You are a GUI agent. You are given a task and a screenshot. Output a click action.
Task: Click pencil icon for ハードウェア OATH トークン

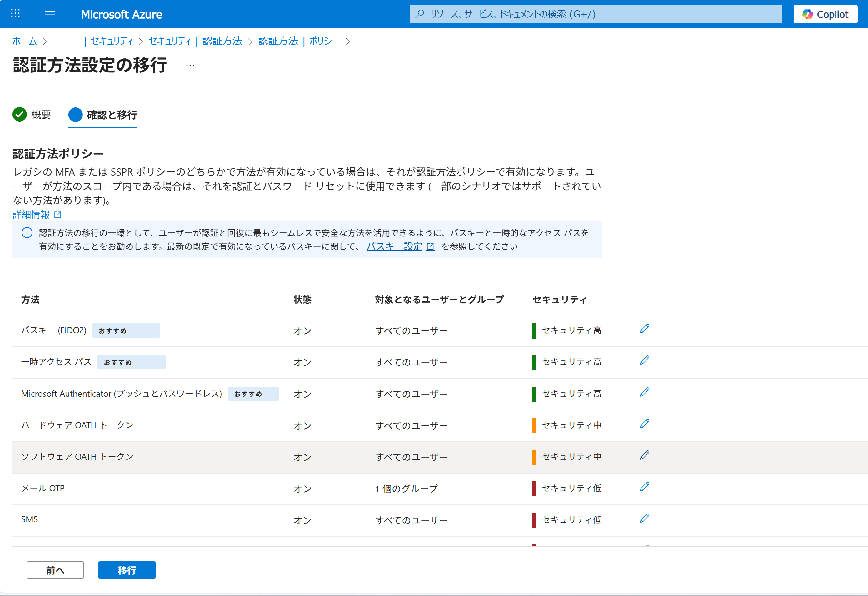click(x=644, y=424)
